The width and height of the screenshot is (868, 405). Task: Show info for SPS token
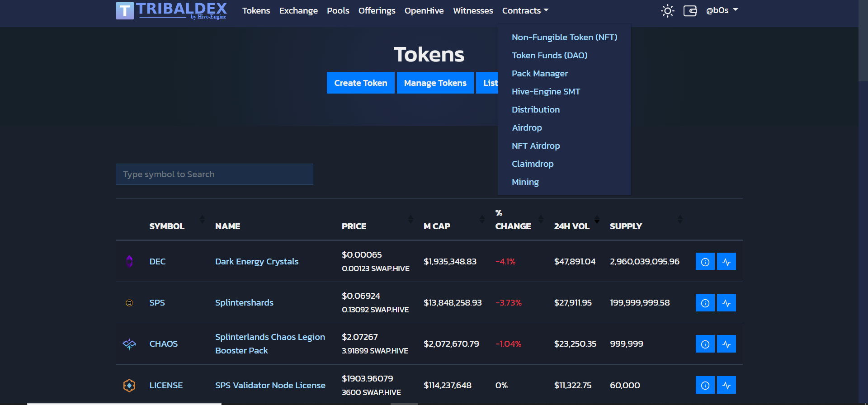coord(705,302)
